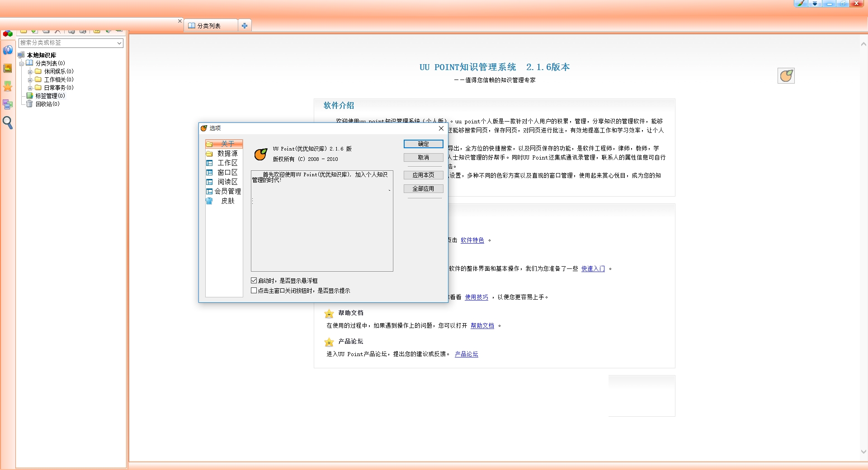The height and width of the screenshot is (470, 868).
Task: Click in the 搜索分类或标签 search field
Action: tap(67, 43)
